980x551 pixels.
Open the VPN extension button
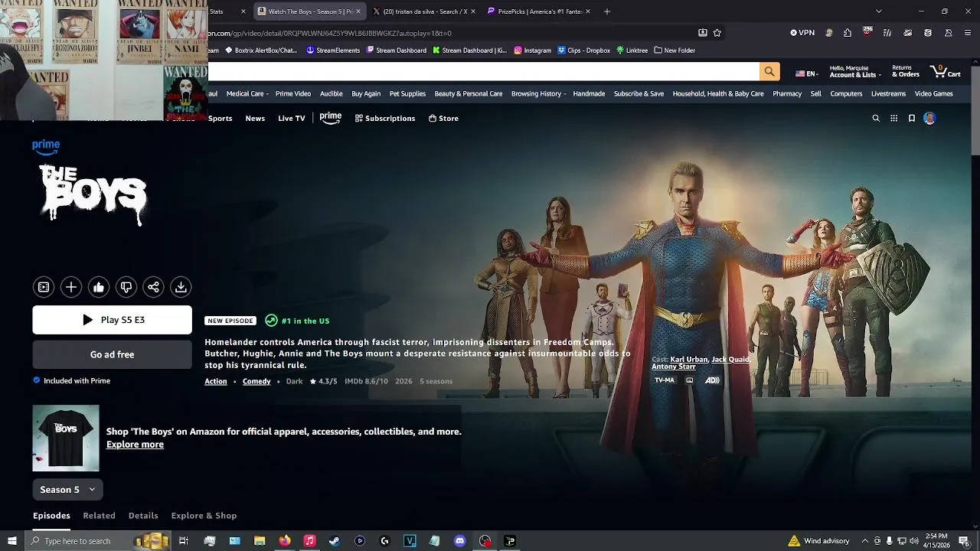(x=802, y=33)
